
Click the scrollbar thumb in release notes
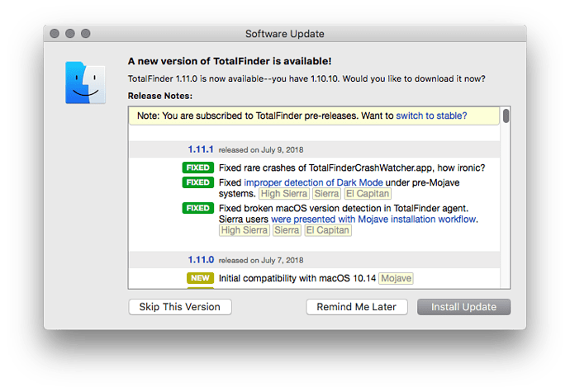(506, 116)
